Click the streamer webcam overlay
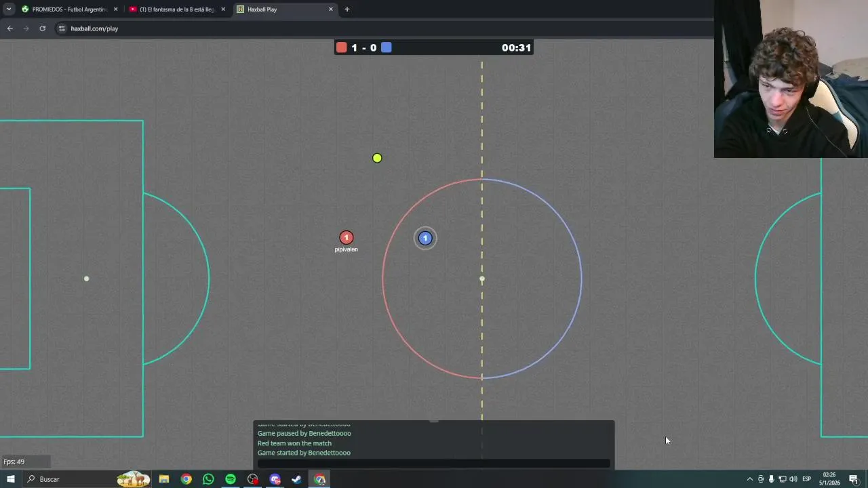This screenshot has width=868, height=488. [x=791, y=79]
